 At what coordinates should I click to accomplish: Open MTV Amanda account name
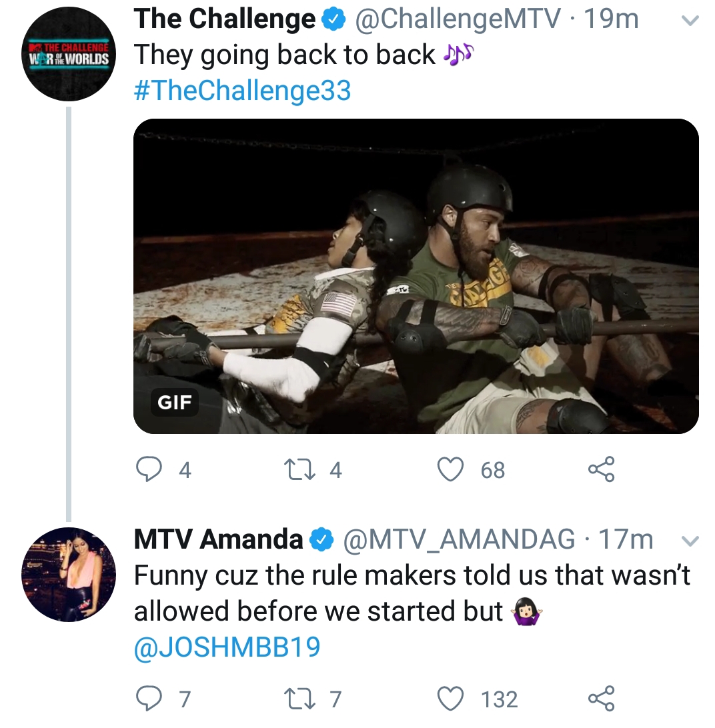pyautogui.click(x=218, y=539)
